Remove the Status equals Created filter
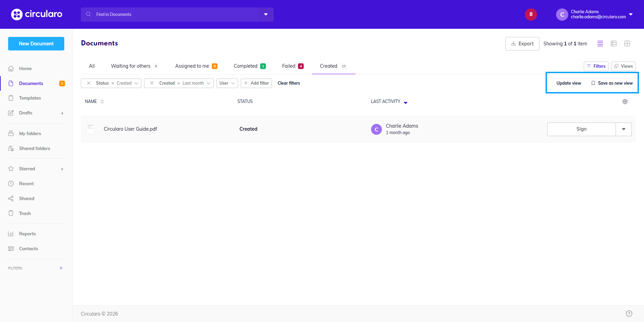Screen dimensions: 644x322 pyautogui.click(x=89, y=83)
